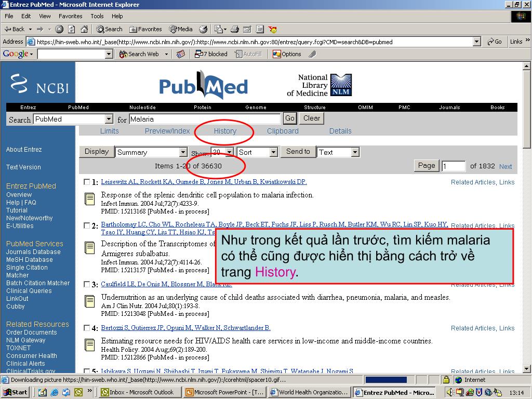Screen dimensions: 532x399
Task: Switch to the Preview/Index tab
Action: [x=167, y=131]
